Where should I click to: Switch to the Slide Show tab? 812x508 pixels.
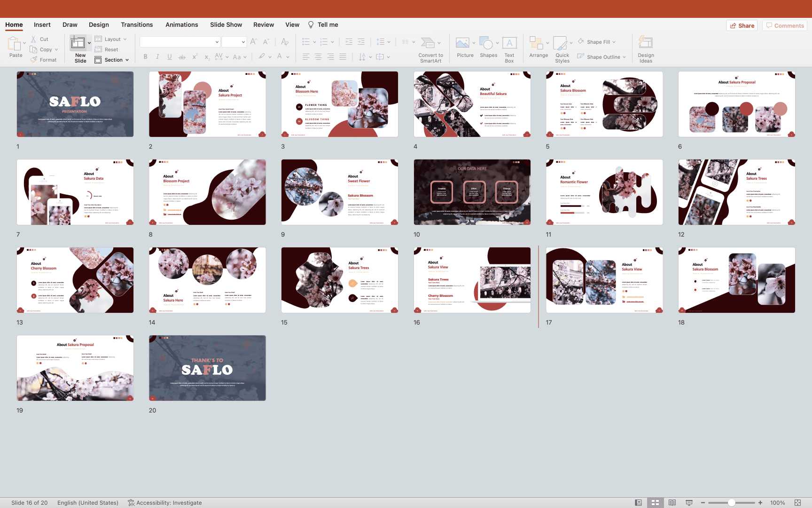click(x=226, y=24)
